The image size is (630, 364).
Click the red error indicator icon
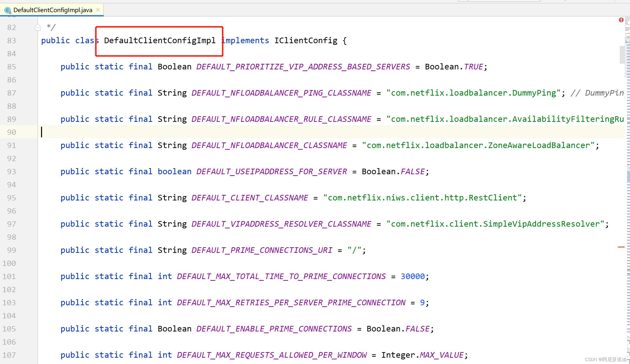621,20
